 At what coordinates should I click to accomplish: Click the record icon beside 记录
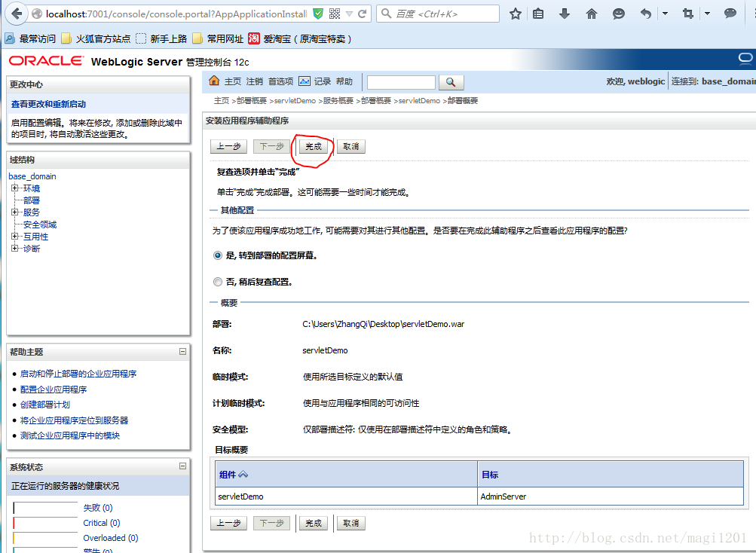point(305,81)
